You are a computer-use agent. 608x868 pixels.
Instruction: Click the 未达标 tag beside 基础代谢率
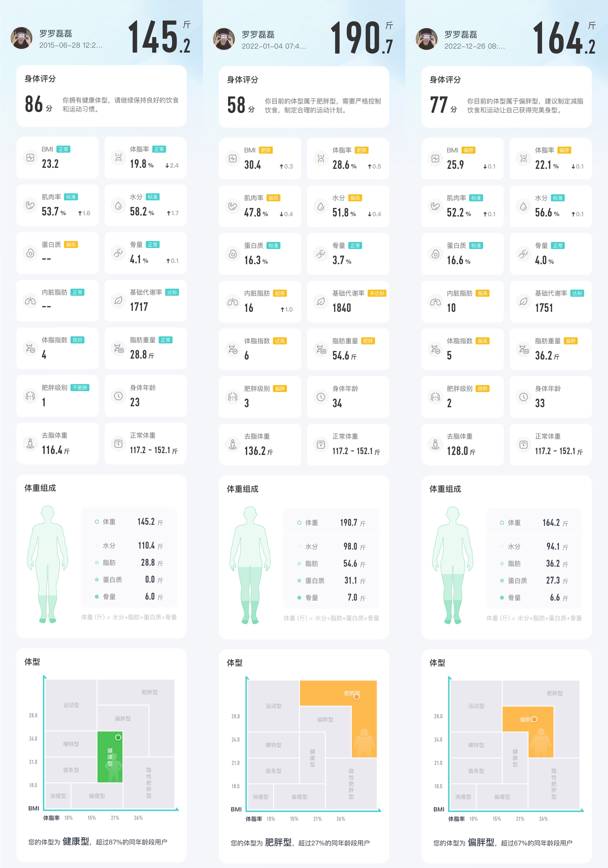tap(377, 293)
